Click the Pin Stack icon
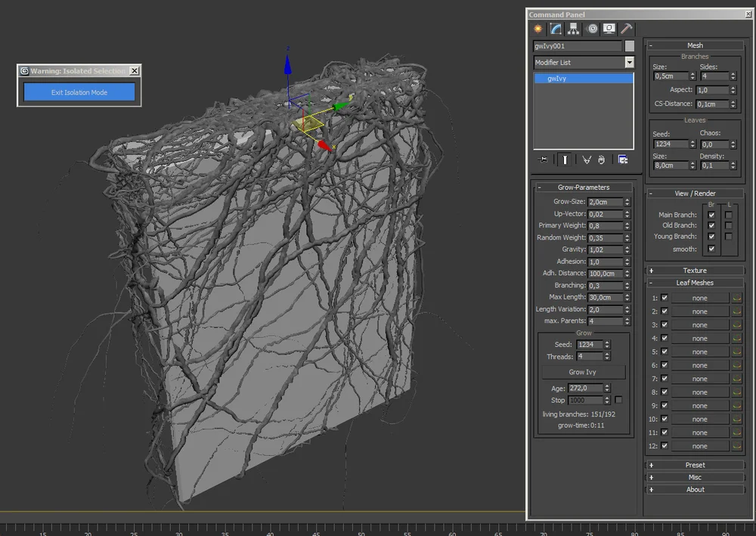The height and width of the screenshot is (536, 756). pos(544,160)
